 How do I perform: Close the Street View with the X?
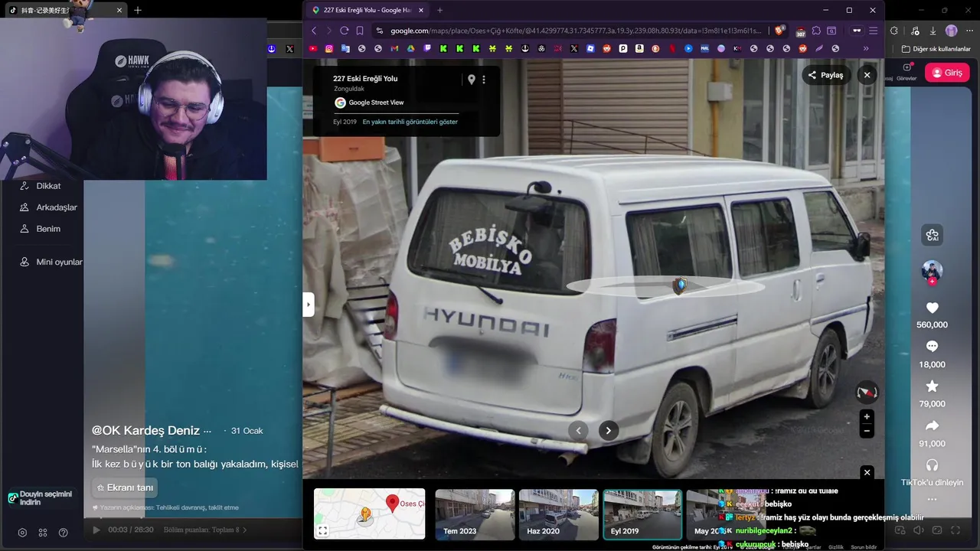[867, 75]
